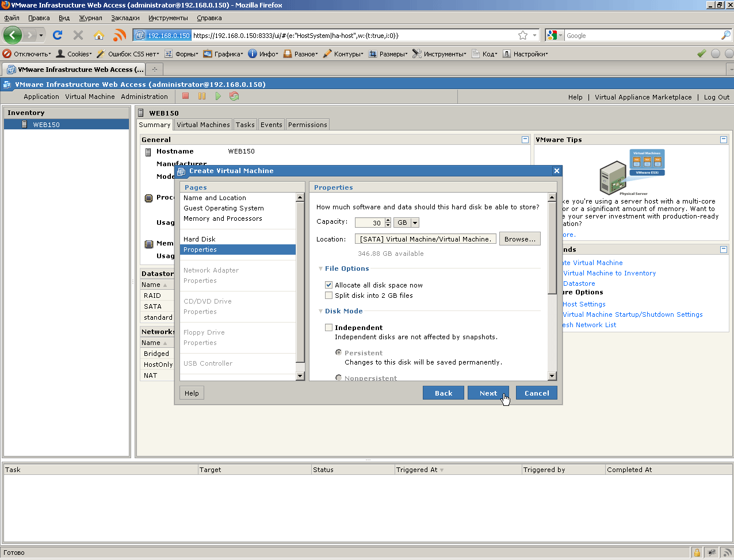
Task: Select Name and Location wizard page
Action: [x=215, y=198]
